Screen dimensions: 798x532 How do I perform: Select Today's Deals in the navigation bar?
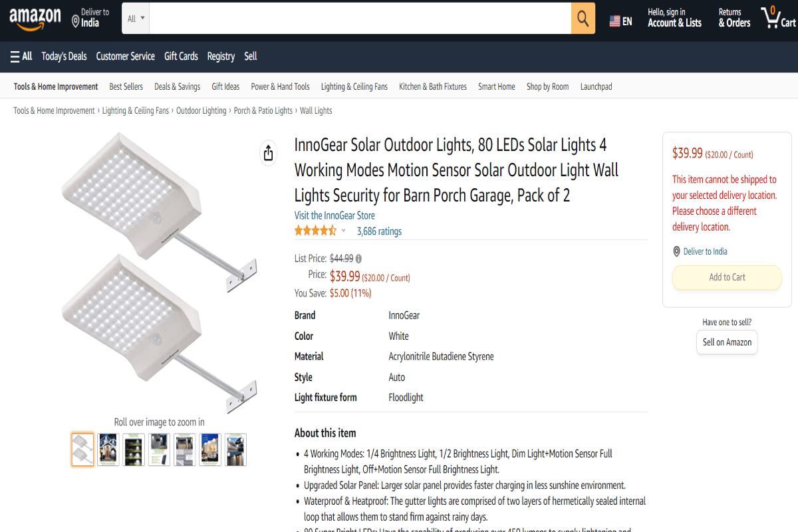coord(64,56)
